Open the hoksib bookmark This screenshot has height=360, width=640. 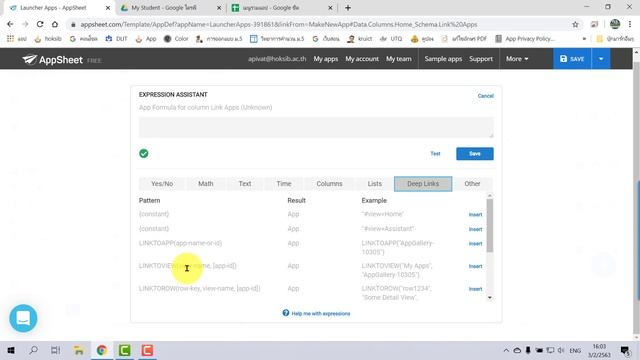(48, 39)
